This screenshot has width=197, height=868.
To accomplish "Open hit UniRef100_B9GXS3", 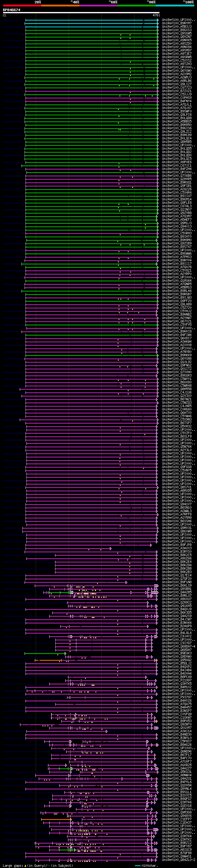I will click(177, 30).
